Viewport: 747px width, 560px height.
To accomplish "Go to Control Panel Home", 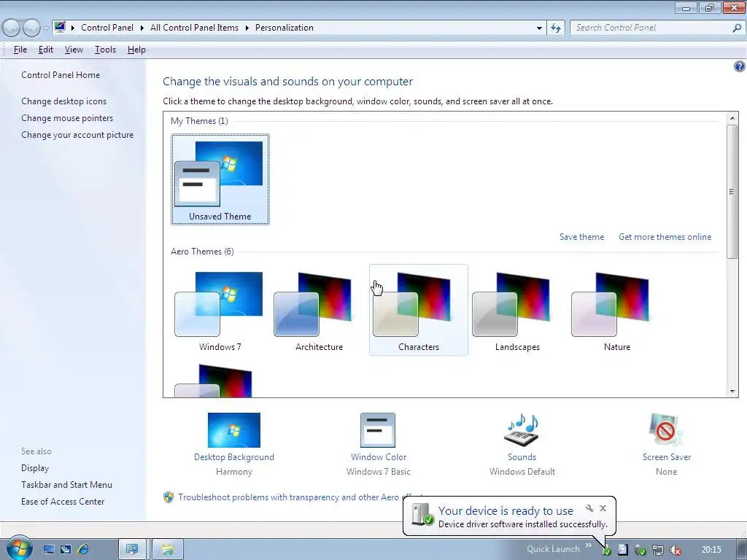I will (61, 75).
